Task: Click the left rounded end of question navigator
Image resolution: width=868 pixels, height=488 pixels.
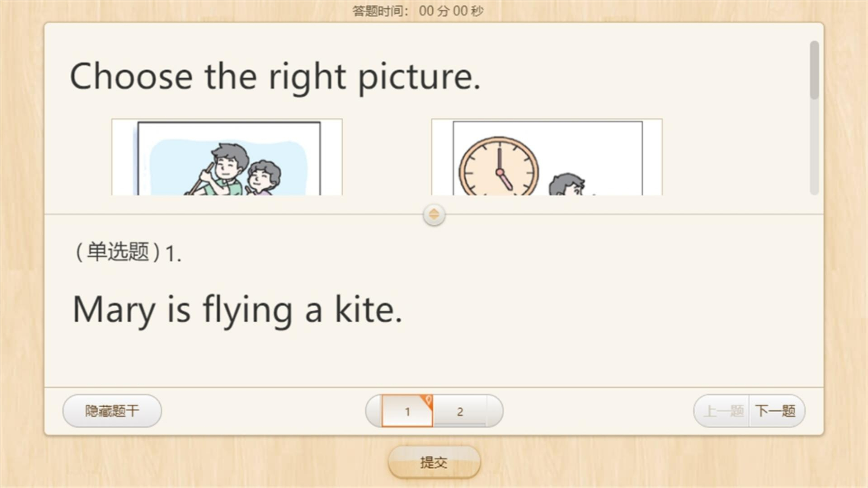Action: (x=374, y=411)
